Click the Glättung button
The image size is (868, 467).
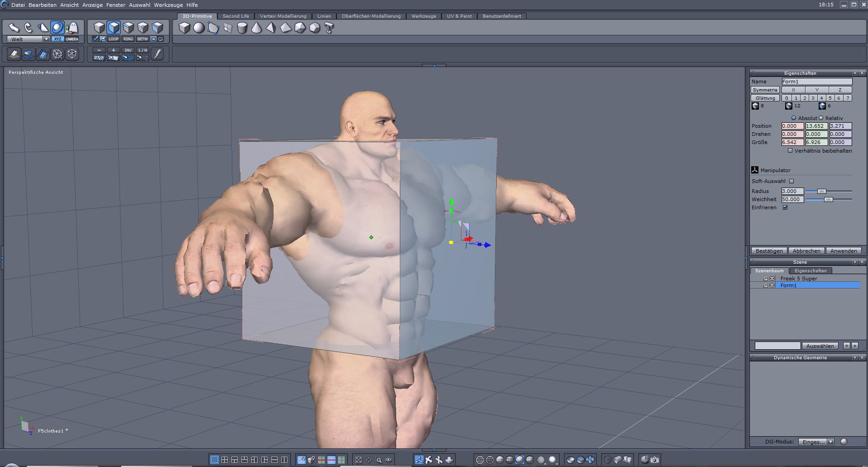[x=765, y=98]
